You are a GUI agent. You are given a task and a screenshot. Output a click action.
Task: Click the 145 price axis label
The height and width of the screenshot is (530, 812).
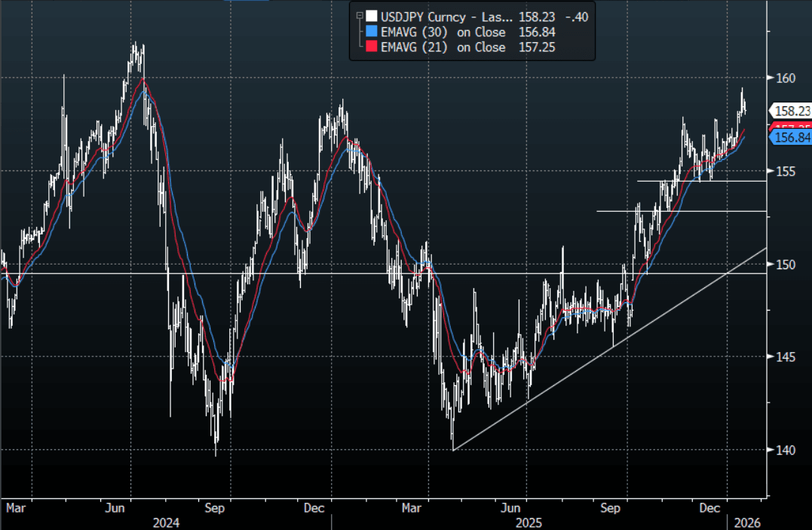pos(786,357)
